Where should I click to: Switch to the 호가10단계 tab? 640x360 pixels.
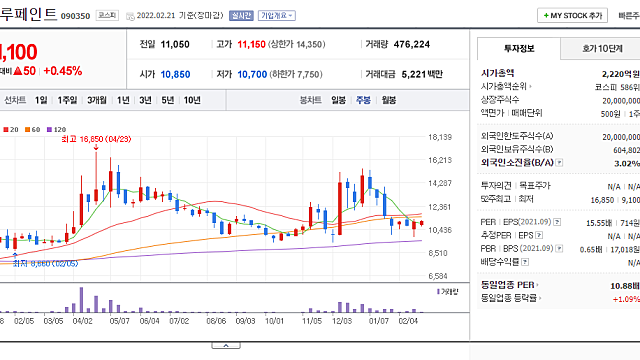[602, 49]
